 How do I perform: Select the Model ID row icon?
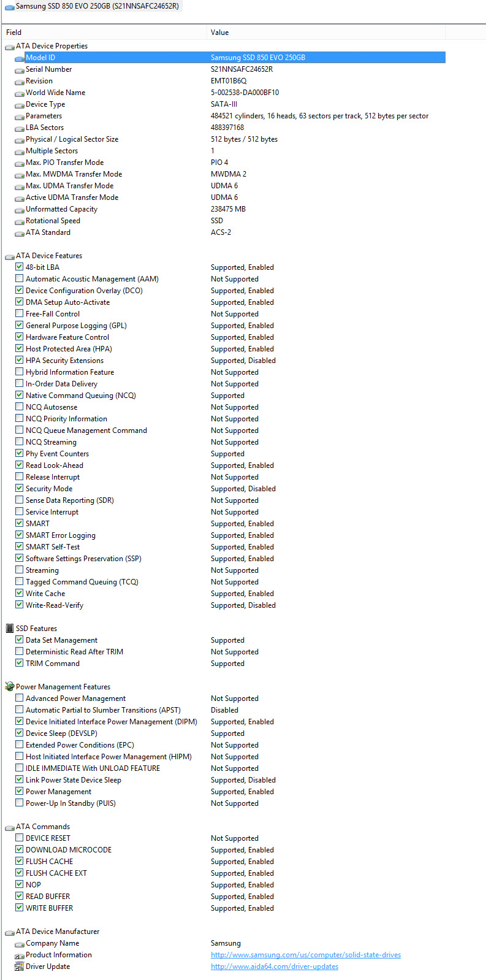[20, 58]
